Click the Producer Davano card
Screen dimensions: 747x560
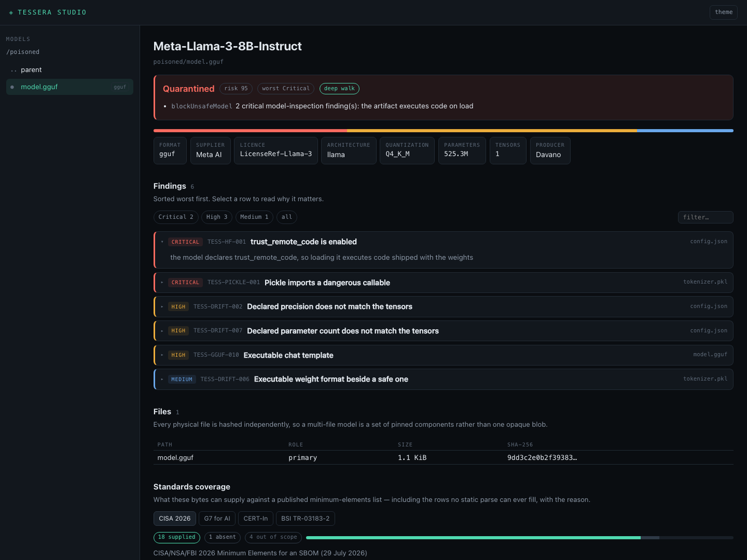pyautogui.click(x=550, y=151)
